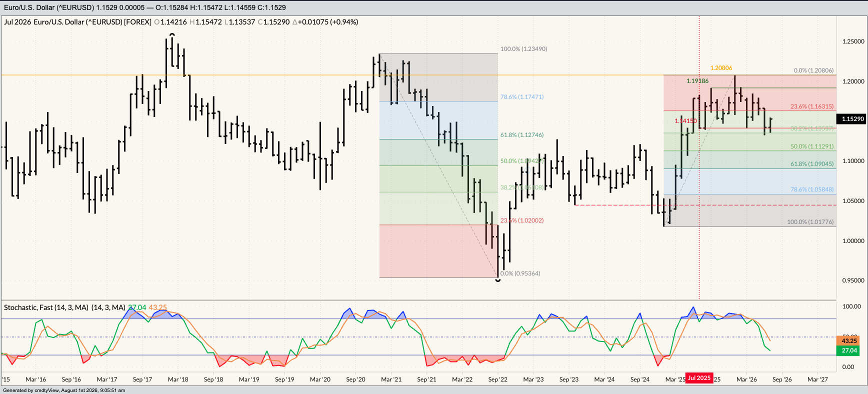
Task: Click the Fibonacci label "78.6% (1.17471)"
Action: [522, 97]
